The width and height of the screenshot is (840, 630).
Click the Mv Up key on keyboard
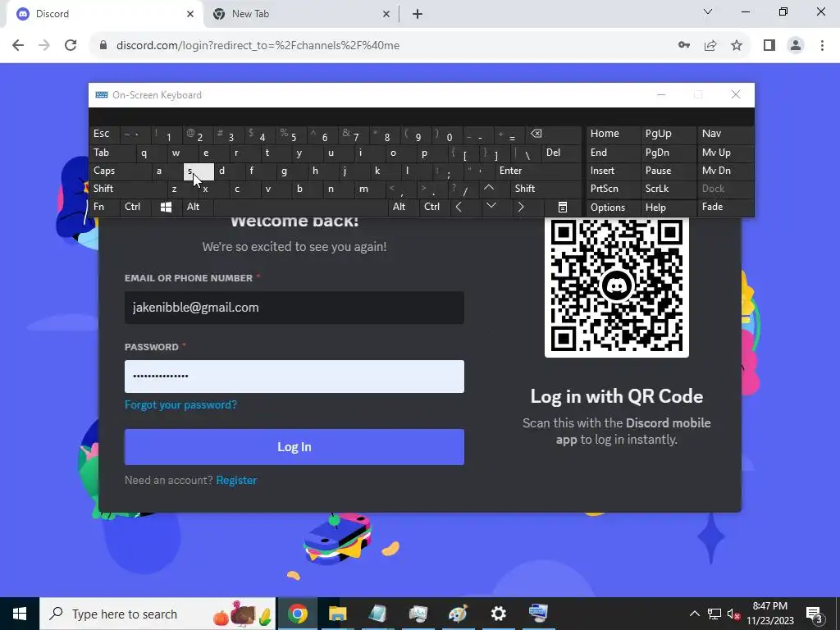725,153
